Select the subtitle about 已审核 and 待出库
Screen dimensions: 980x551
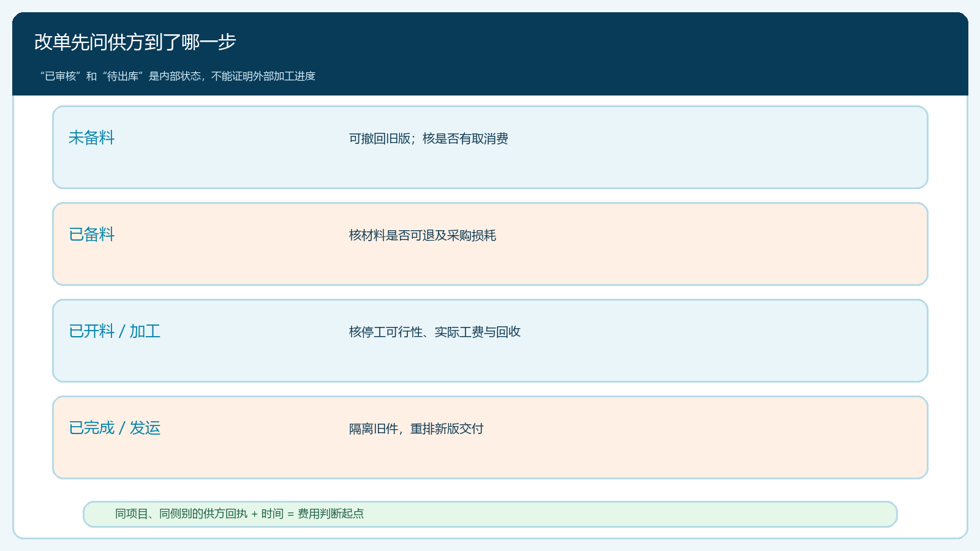point(178,77)
